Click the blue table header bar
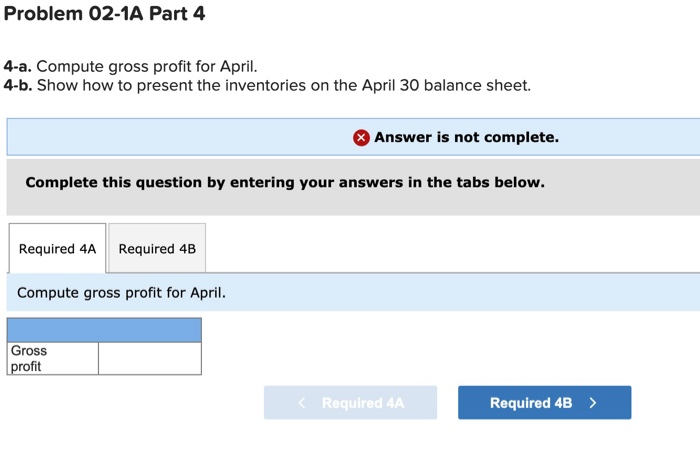The image size is (700, 467). pos(104,330)
